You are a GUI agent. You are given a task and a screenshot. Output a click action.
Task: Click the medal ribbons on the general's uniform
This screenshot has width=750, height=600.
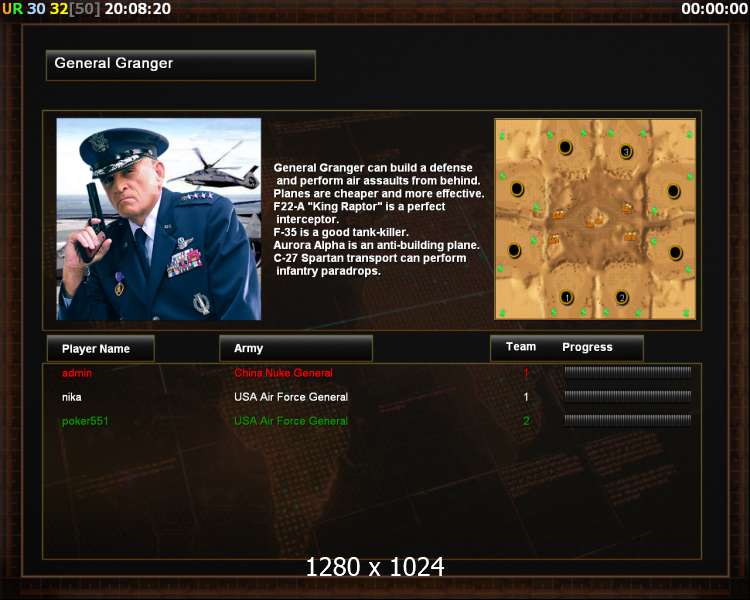[184, 262]
